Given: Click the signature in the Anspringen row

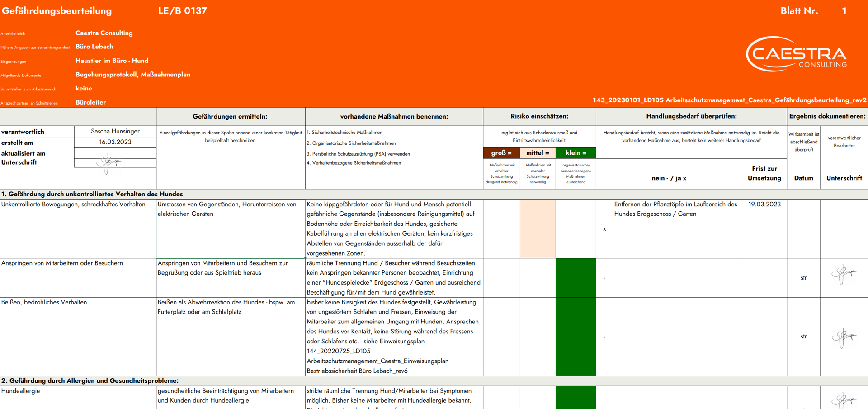Looking at the screenshot, I should coord(843,274).
